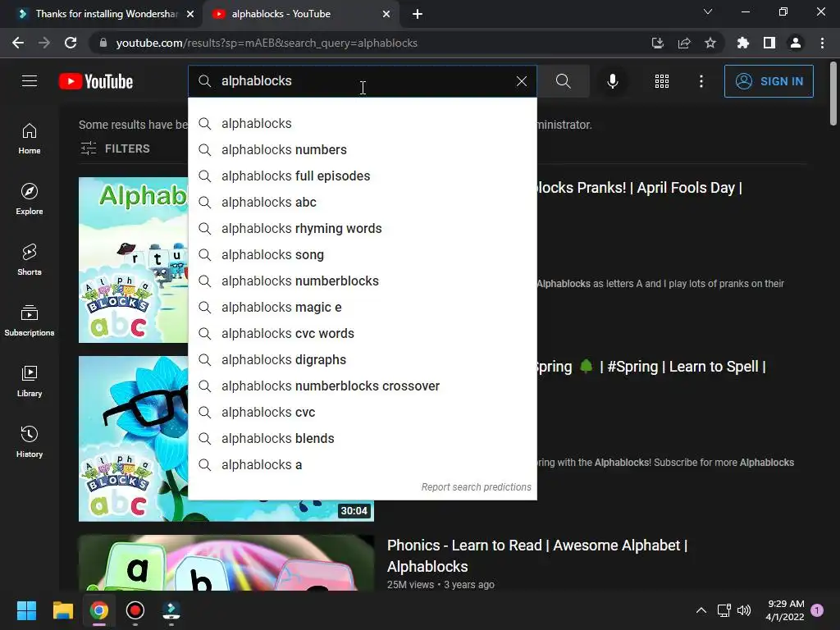
Task: Close the 'alphablocks - YouTube' tab
Action: pyautogui.click(x=386, y=14)
